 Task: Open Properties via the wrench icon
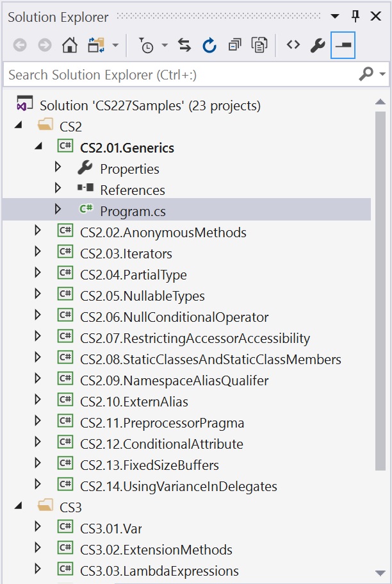pyautogui.click(x=318, y=46)
